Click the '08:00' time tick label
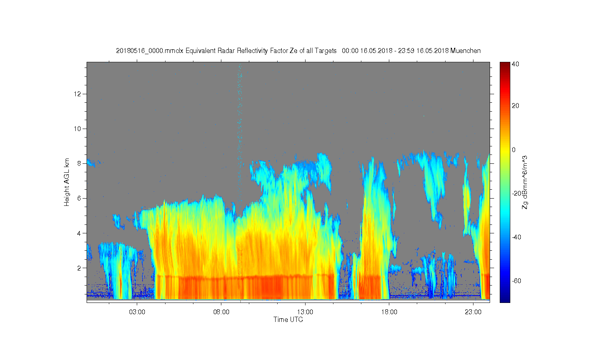 click(x=221, y=312)
